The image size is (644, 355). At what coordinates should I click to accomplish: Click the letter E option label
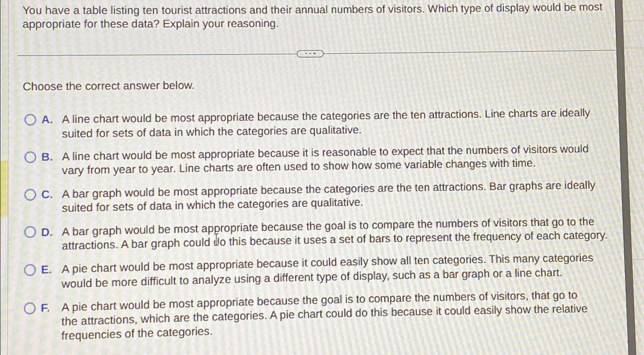[46, 270]
